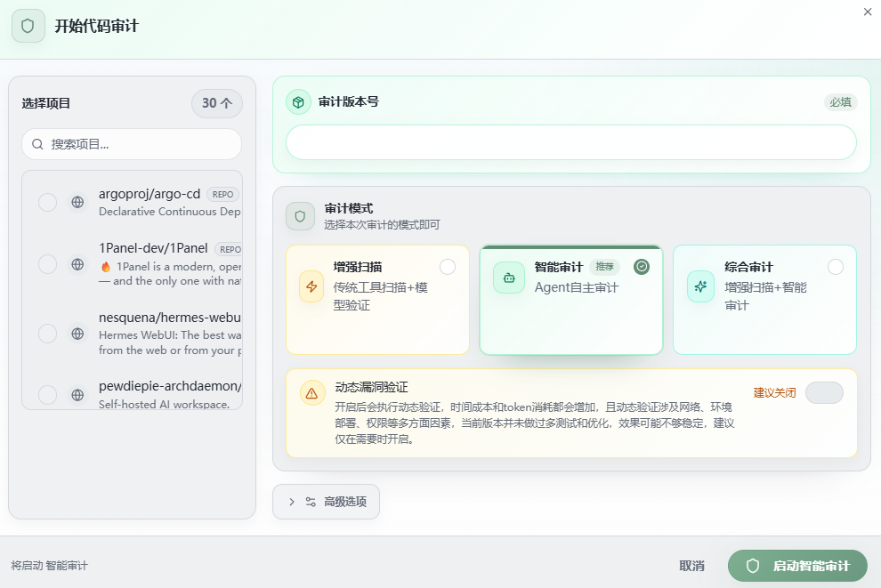881x588 pixels.
Task: Click the checked circle on 智能审计 card
Action: coord(642,267)
